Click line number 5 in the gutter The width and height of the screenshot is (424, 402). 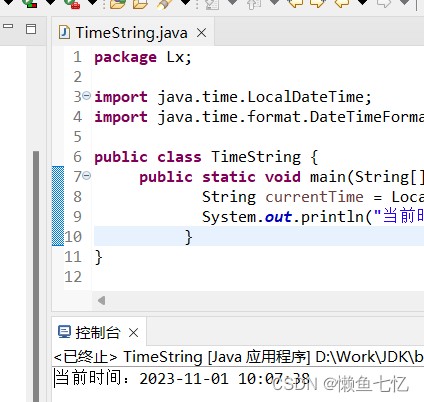(x=77, y=137)
